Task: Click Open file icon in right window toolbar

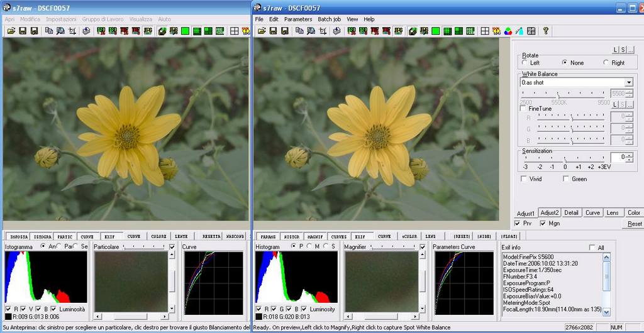Action: [x=262, y=31]
